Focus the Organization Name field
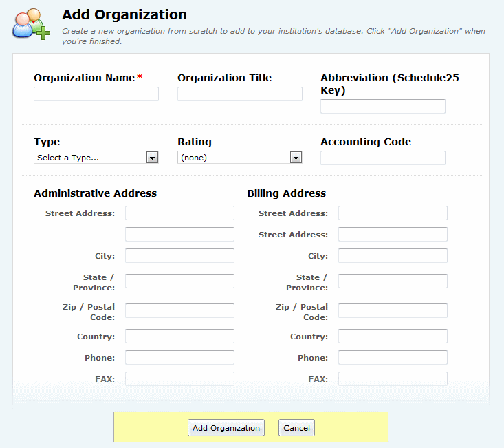 click(x=96, y=94)
